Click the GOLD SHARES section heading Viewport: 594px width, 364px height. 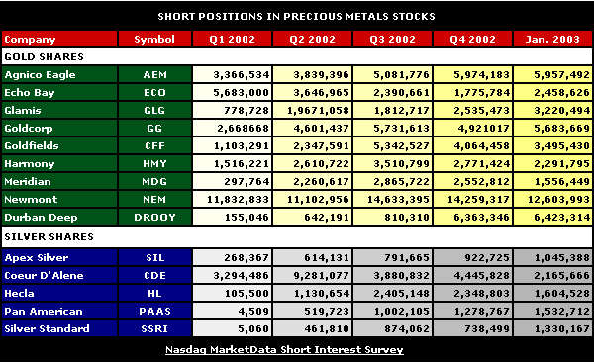click(x=44, y=56)
